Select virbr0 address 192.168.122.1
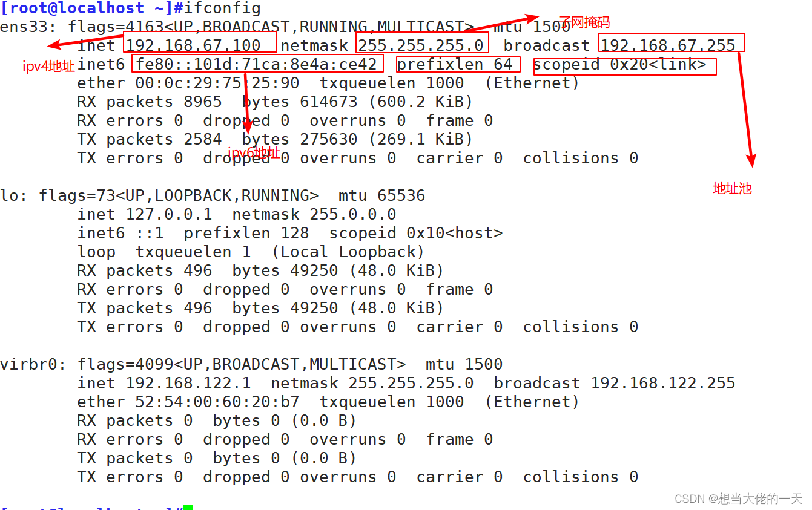This screenshot has height=510, width=812. click(x=188, y=383)
